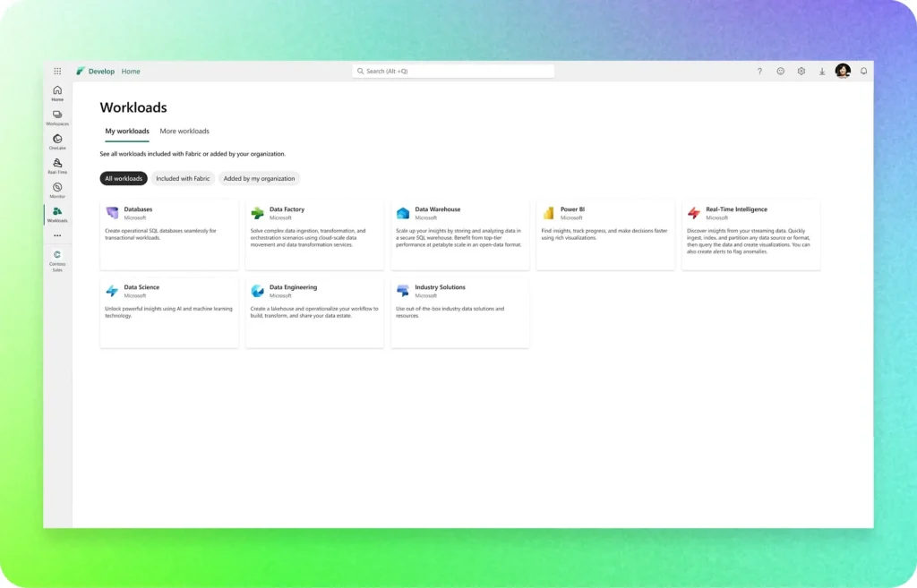Click the Industry Solutions workload icon
The height and width of the screenshot is (588, 917).
[x=403, y=291]
